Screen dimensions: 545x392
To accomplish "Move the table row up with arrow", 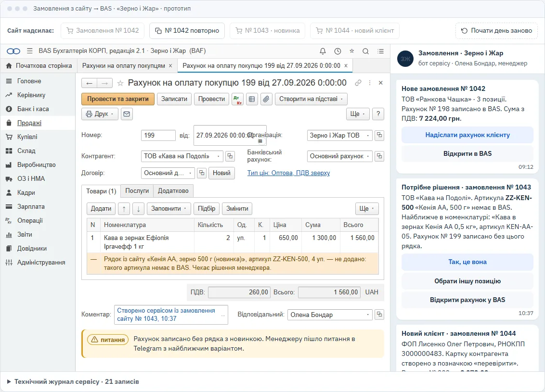I will tap(124, 209).
